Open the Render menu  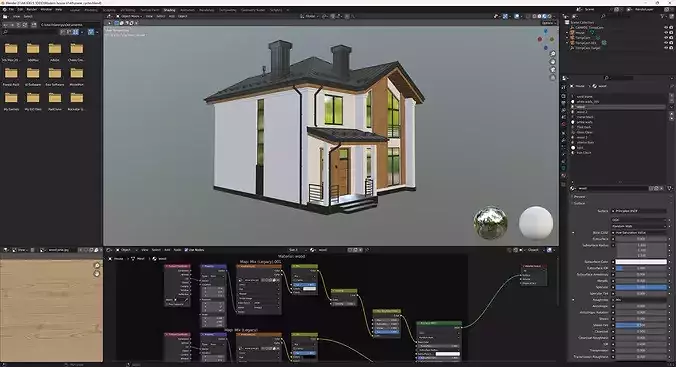31,9
